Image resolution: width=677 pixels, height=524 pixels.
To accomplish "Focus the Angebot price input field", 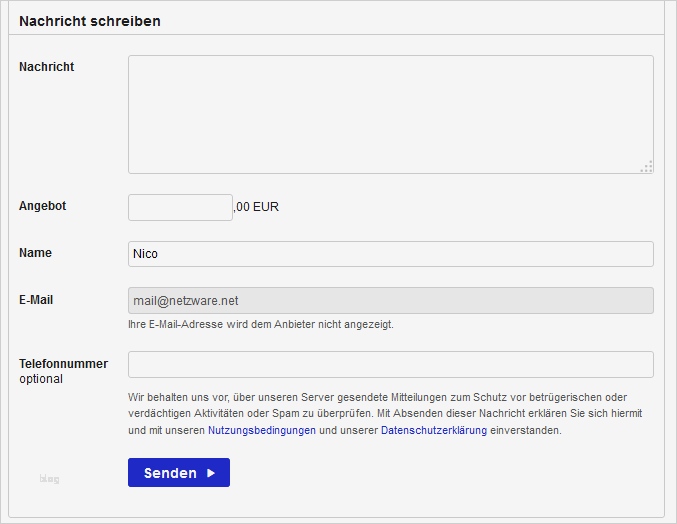I will pyautogui.click(x=180, y=207).
